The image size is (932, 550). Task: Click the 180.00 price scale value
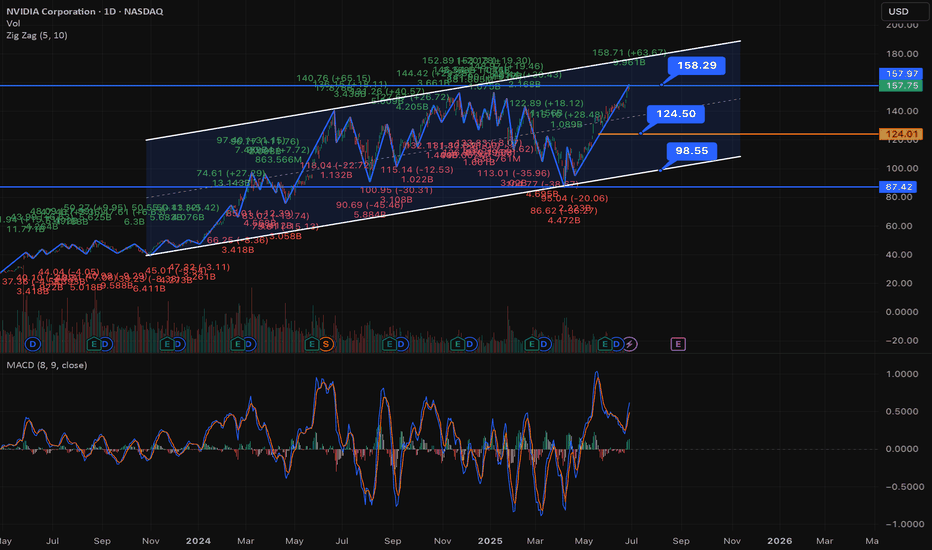[x=902, y=54]
